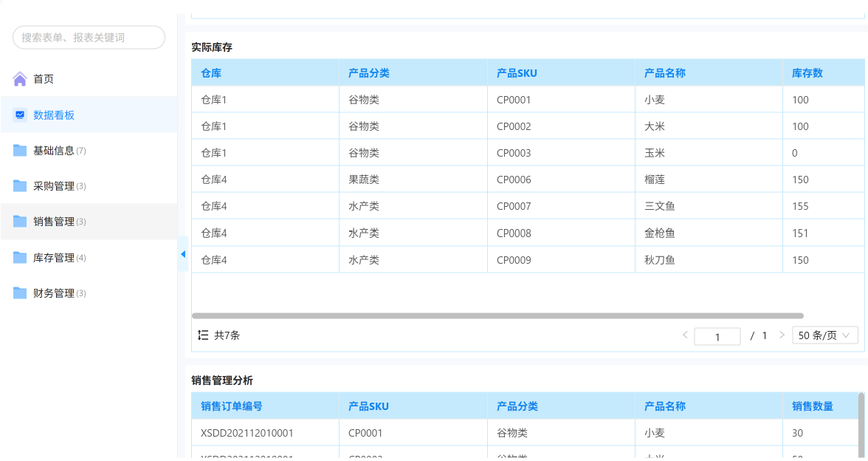Click the 实际库存 section title
Image resolution: width=868 pixels, height=461 pixels.
(x=212, y=47)
